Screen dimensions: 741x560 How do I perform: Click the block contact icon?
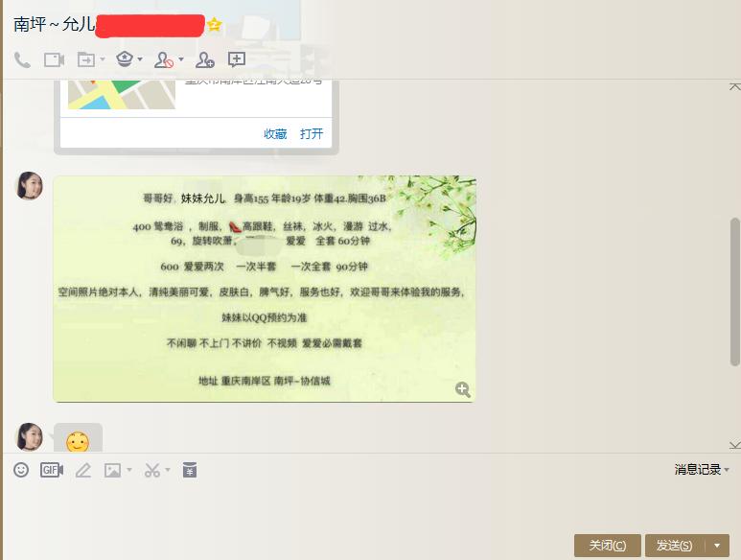coord(164,60)
